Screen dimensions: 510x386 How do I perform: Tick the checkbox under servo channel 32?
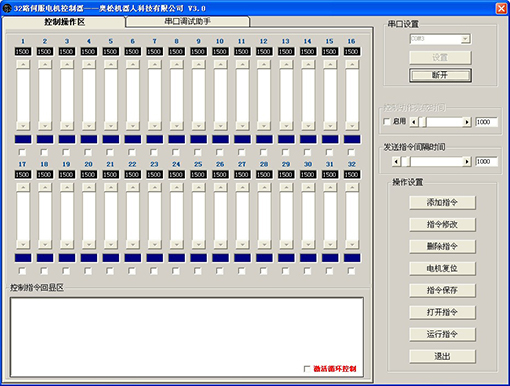[x=351, y=271]
